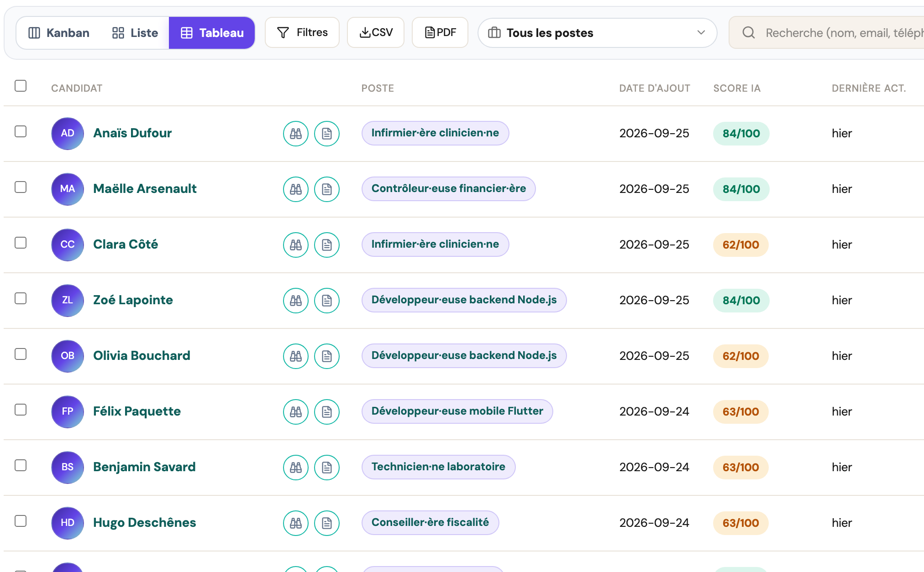Click the Date d'ajout column header
Viewport: 924px width, 572px height.
[655, 88]
